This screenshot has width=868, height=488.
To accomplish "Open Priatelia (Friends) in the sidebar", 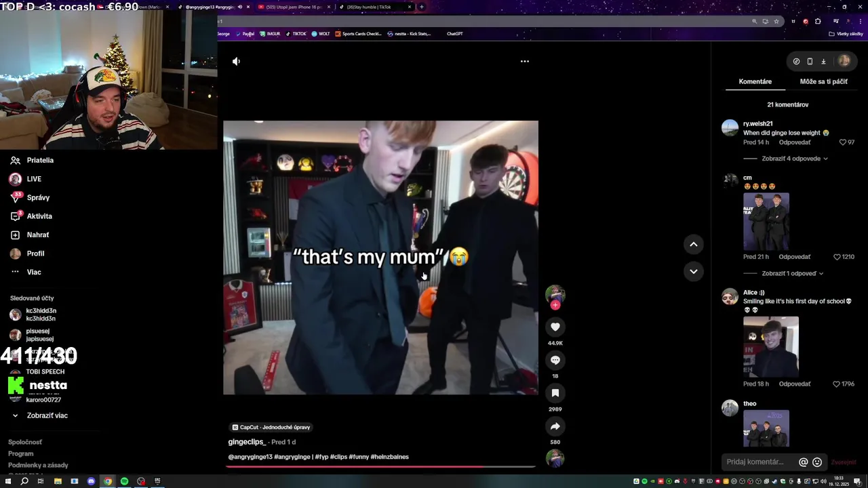I will [32, 160].
